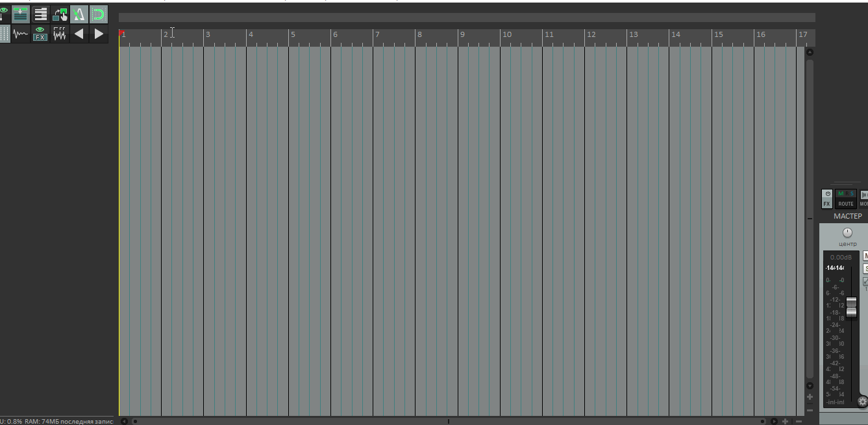The image size is (868, 425).
Task: Toggle the metronome icon in the toolbar
Action: click(79, 14)
